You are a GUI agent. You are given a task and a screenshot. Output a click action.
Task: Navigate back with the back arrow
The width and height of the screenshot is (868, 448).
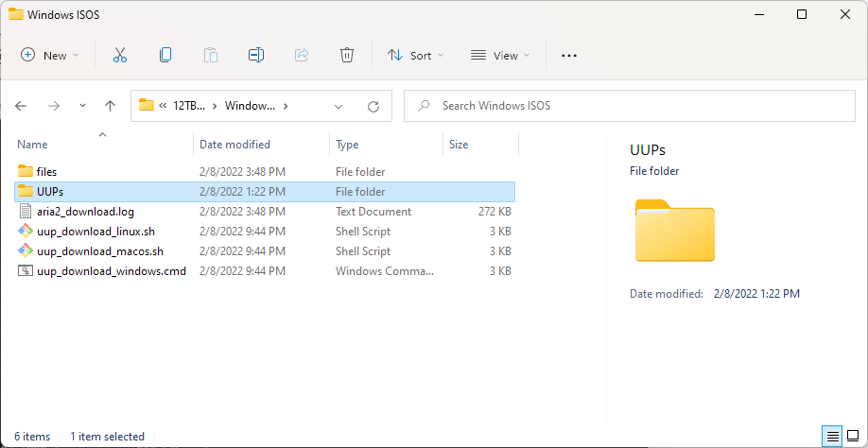click(22, 106)
